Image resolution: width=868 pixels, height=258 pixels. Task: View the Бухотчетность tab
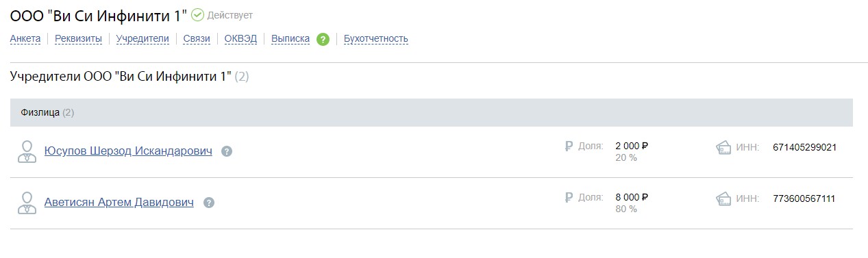(x=376, y=39)
